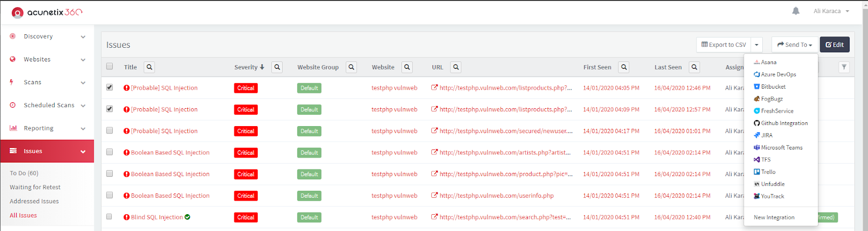Open the Export to CSV dropdown arrow
This screenshot has height=231, width=868.
point(757,45)
